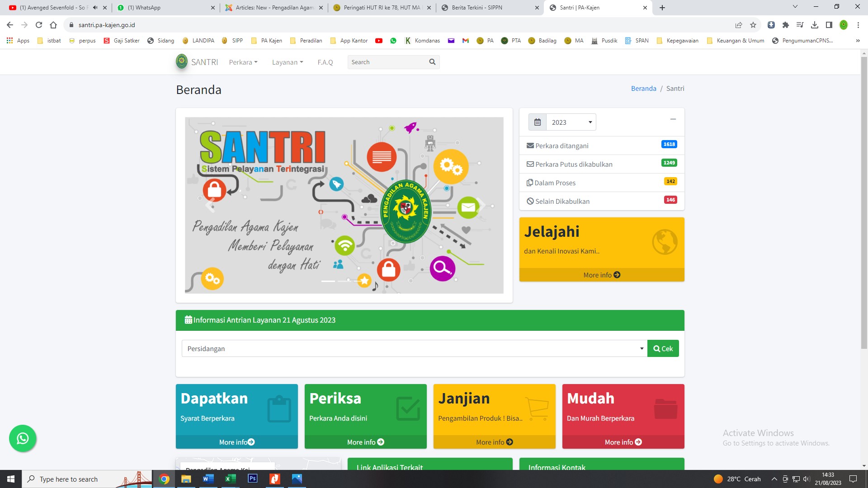The width and height of the screenshot is (868, 488).
Task: Open the Persidangan service dropdown
Action: click(x=415, y=348)
